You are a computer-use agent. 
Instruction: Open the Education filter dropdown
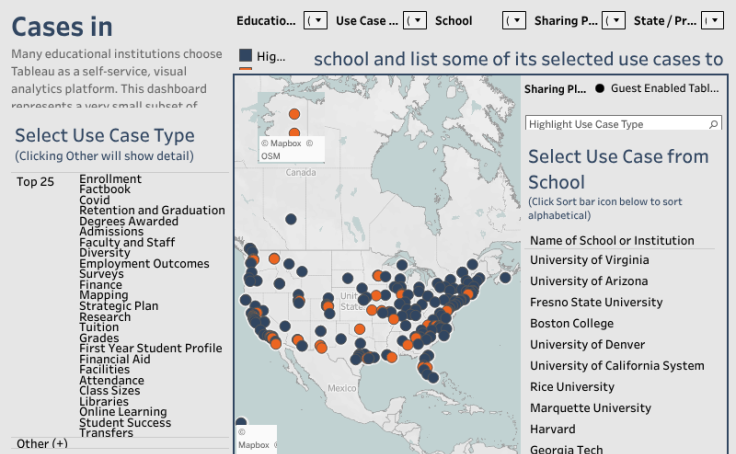[315, 21]
